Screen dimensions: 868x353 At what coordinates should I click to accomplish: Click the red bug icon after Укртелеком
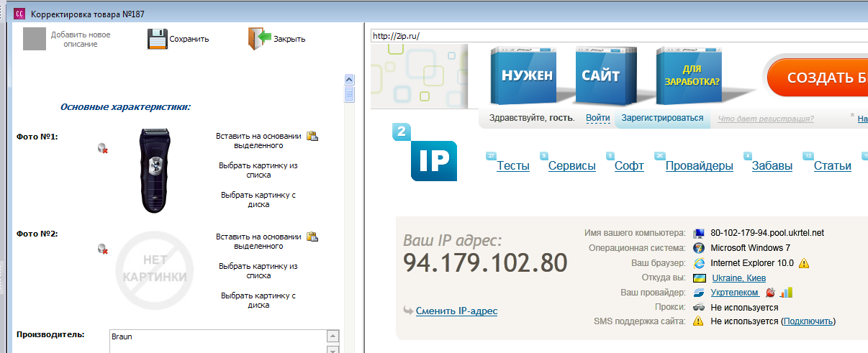(770, 293)
